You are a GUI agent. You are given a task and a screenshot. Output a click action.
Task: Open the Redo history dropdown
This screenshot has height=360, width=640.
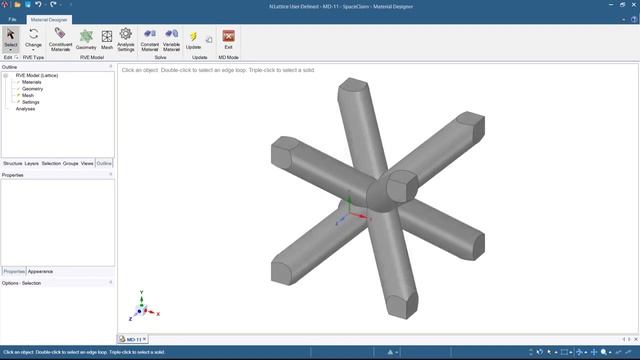[60, 5]
